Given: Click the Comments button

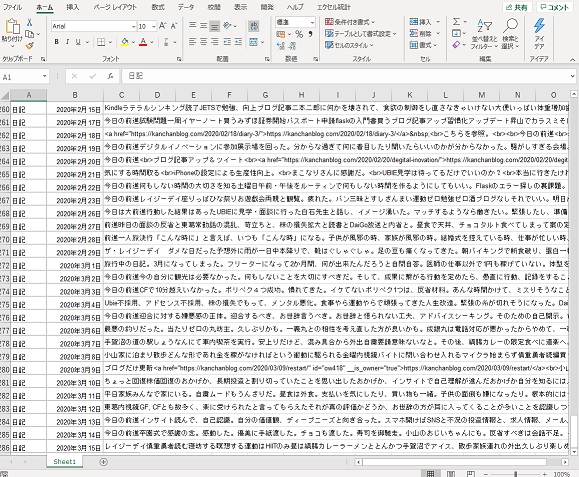Looking at the screenshot, I should (x=554, y=7).
